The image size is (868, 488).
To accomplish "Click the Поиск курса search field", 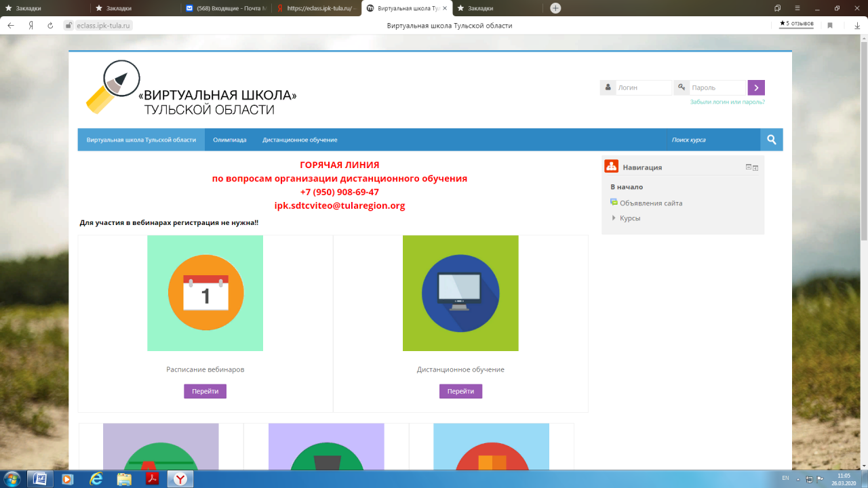I will point(713,140).
